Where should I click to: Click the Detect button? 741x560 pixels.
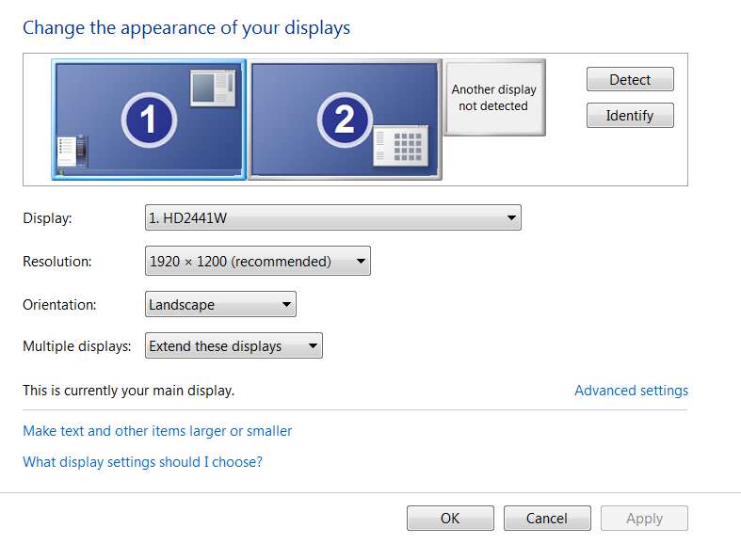630,79
